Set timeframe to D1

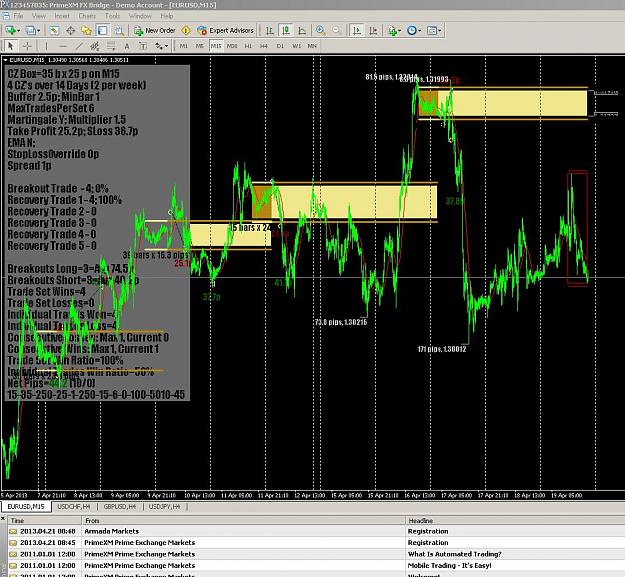click(280, 46)
